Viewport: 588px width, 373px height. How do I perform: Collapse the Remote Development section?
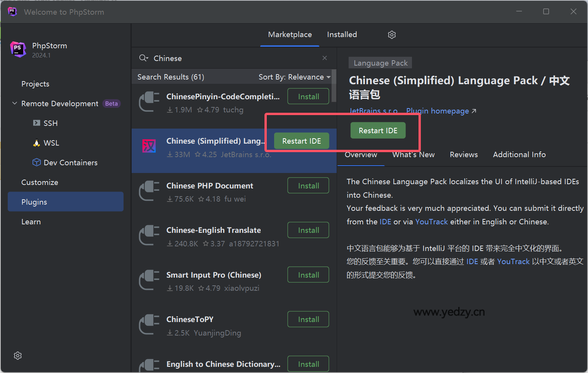click(14, 103)
